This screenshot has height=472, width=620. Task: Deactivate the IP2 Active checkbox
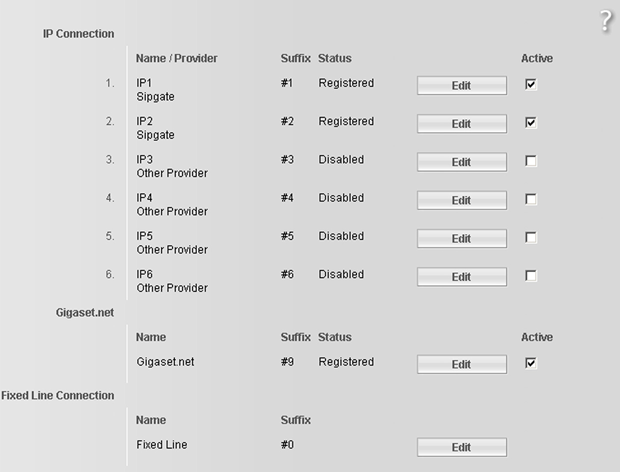(531, 123)
